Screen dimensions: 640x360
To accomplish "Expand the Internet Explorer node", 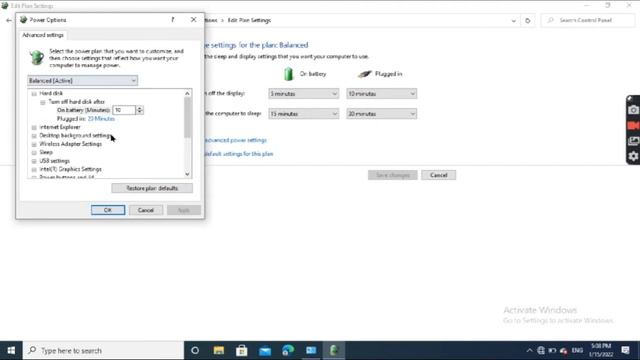I will coord(34,127).
